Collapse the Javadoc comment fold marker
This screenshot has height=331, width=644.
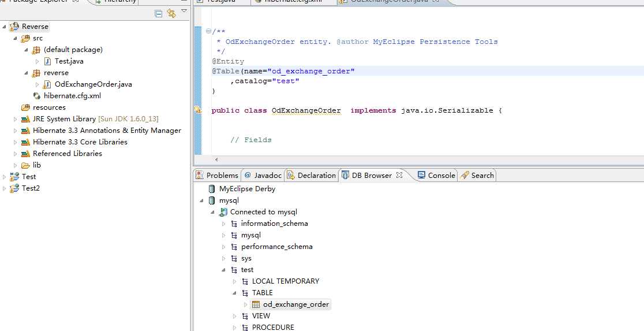(208, 31)
